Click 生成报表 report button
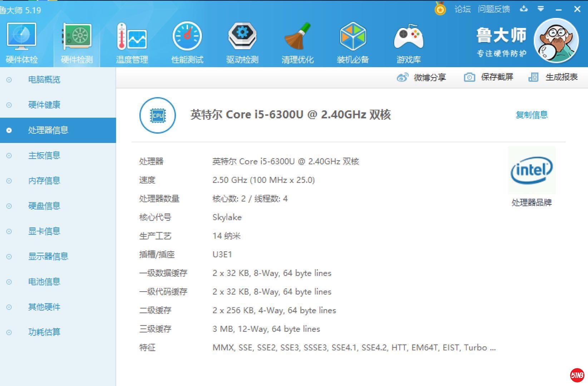Viewport: 588px width, 386px height. 553,77
